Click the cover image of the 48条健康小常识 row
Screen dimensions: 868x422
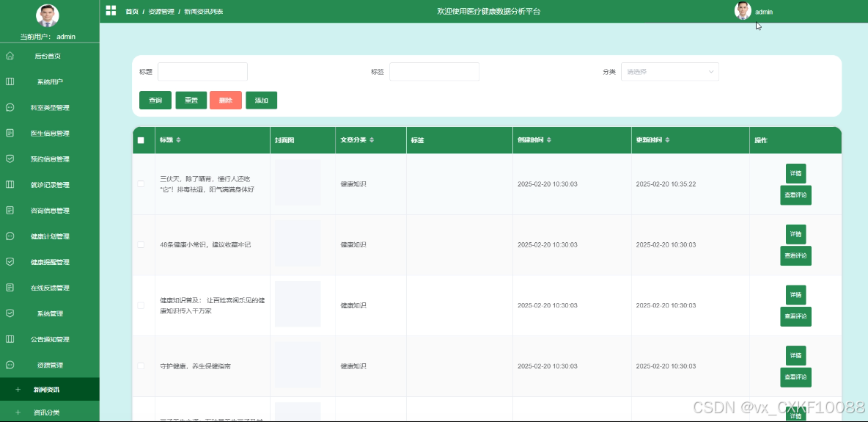pos(298,244)
